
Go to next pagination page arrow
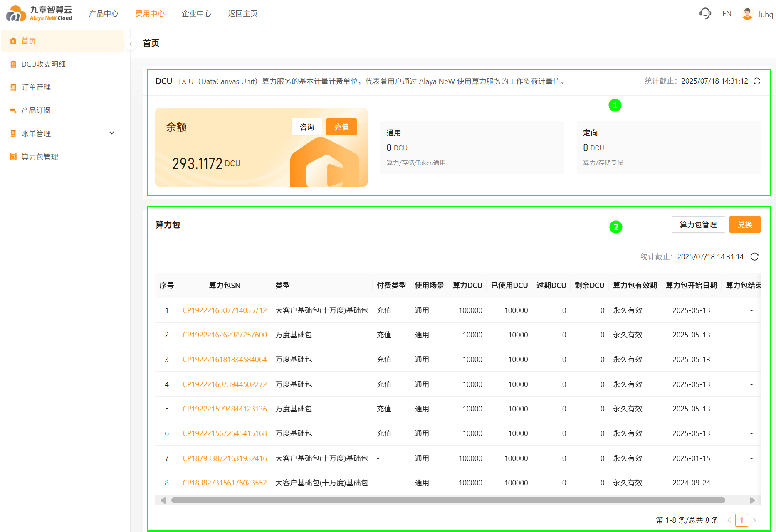754,520
